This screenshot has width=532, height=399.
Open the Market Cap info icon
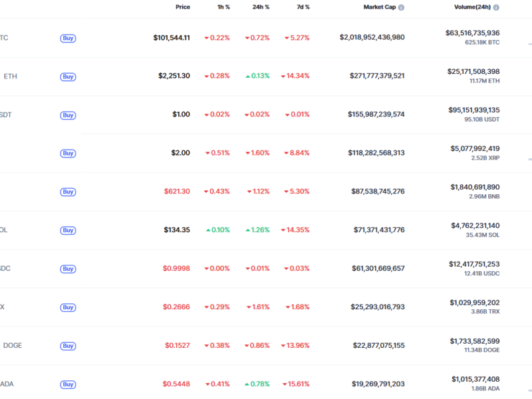tap(401, 7)
